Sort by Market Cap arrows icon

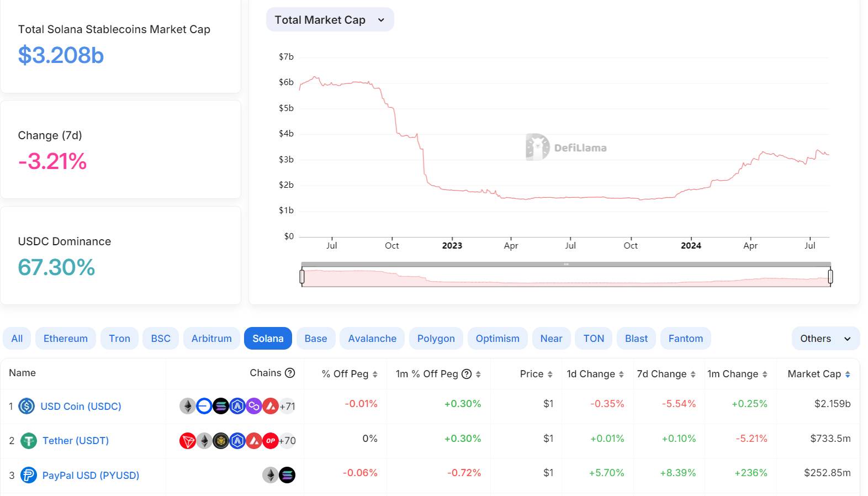tap(848, 374)
